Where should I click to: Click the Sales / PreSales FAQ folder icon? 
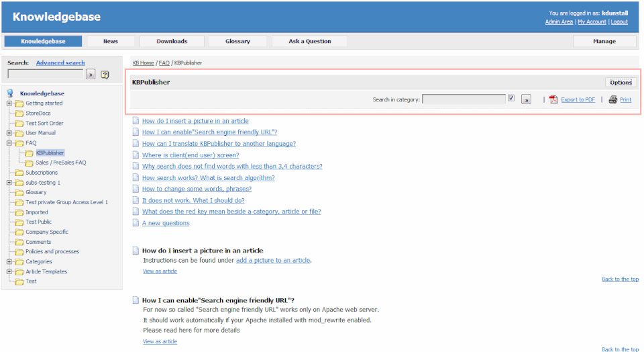click(x=29, y=163)
